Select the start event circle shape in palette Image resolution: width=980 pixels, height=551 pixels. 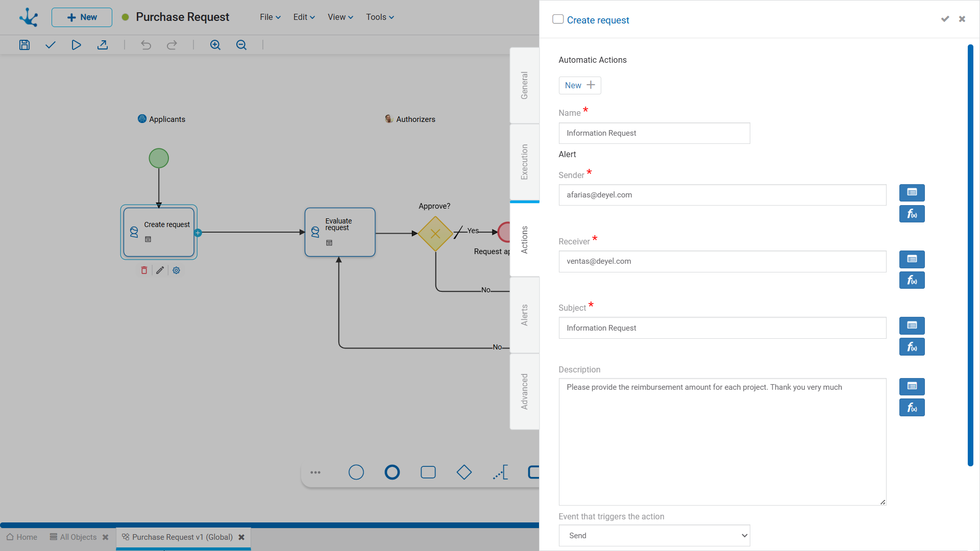coord(356,472)
